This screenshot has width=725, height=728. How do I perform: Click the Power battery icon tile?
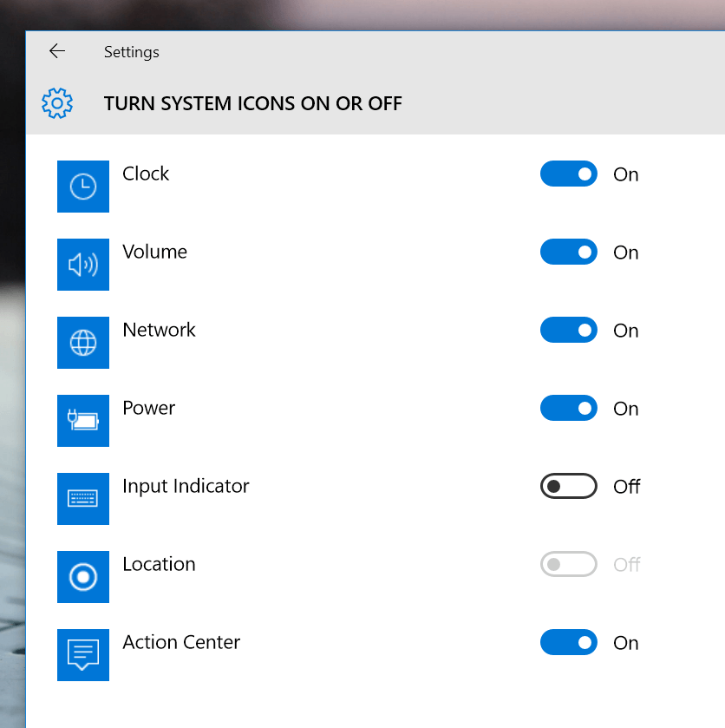(x=83, y=421)
